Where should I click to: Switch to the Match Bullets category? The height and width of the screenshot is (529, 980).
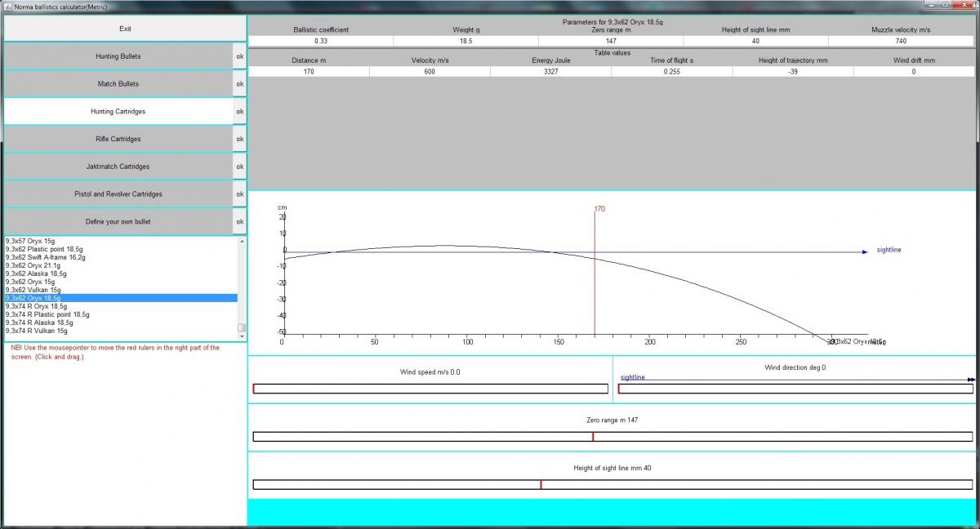click(x=118, y=84)
